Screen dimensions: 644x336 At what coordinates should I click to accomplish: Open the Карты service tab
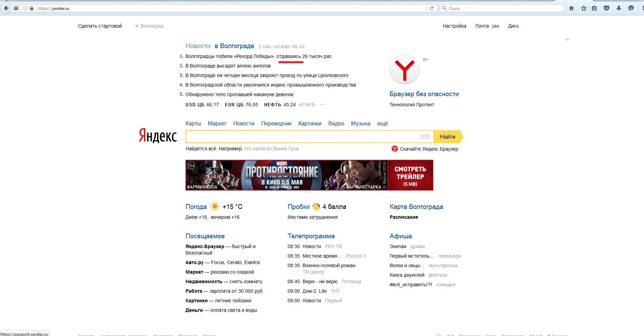click(193, 124)
